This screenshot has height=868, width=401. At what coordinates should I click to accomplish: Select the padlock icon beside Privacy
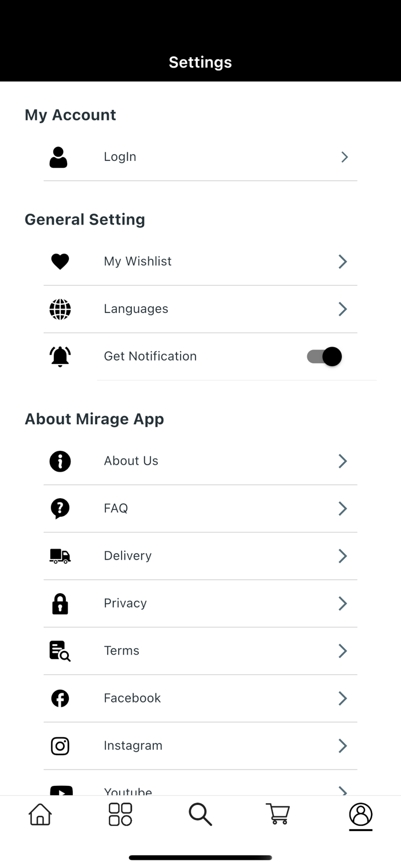coord(60,603)
